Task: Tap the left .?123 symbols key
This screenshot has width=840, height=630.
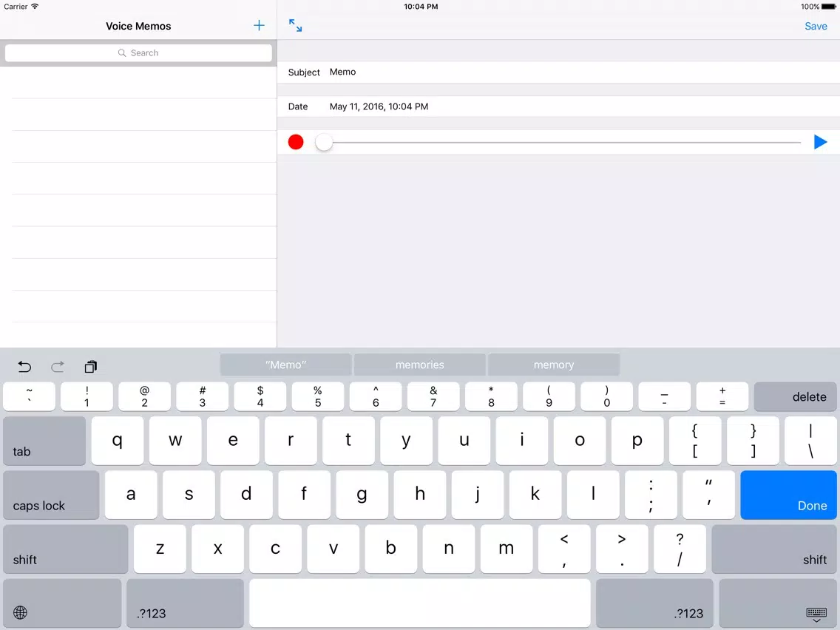Action: click(186, 603)
